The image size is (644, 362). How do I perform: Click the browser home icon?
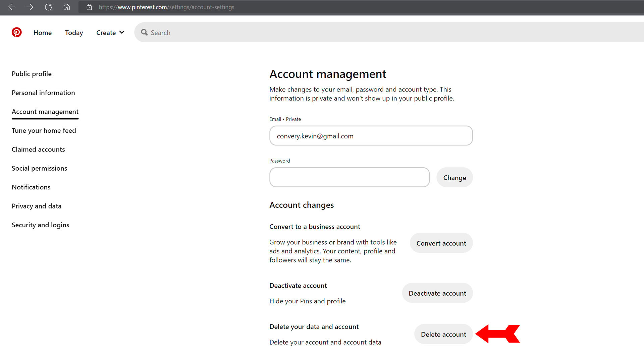pyautogui.click(x=66, y=7)
